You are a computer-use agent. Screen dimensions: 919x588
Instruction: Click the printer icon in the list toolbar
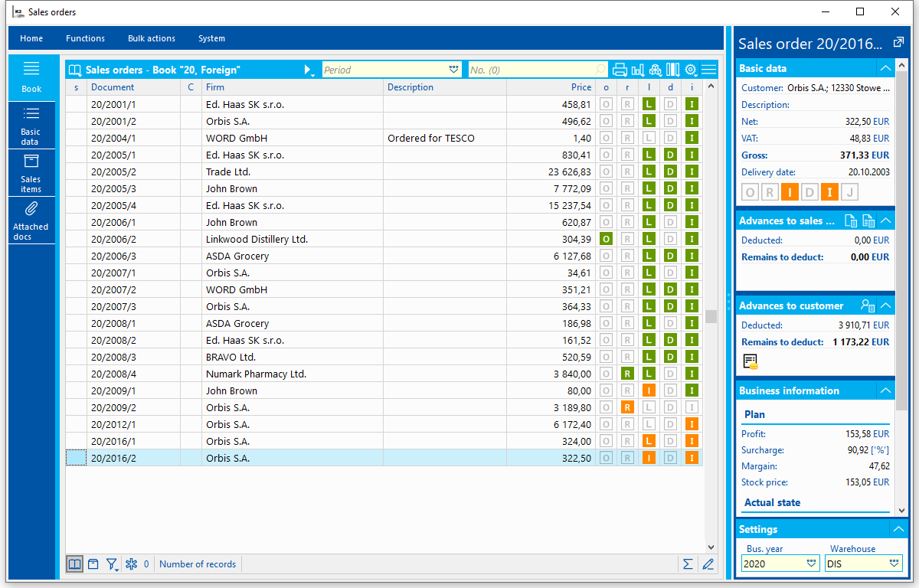(x=620, y=70)
